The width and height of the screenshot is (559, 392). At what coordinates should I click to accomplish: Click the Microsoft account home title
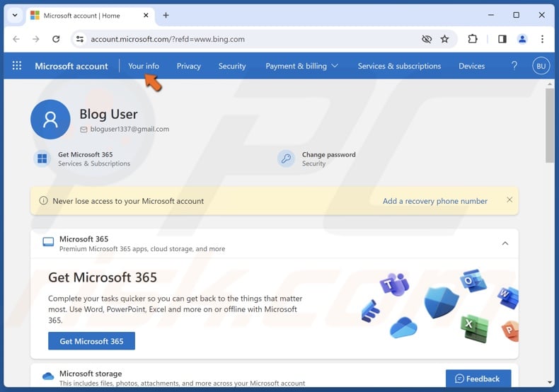pyautogui.click(x=71, y=66)
